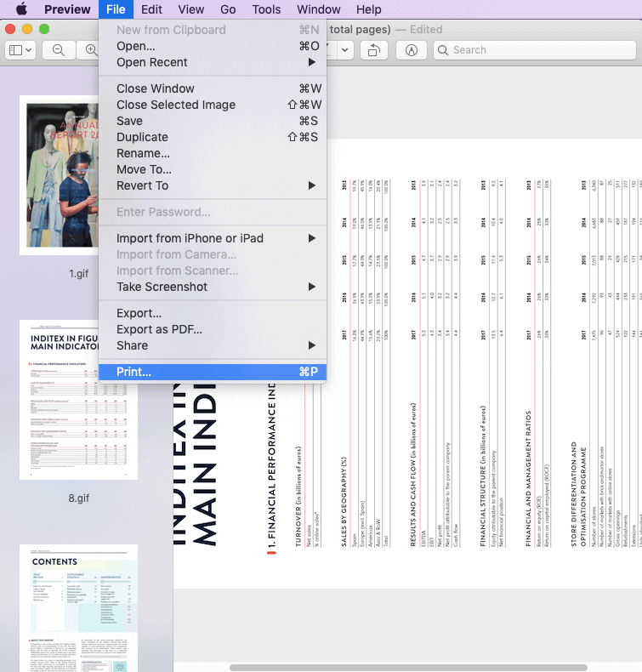
Task: Click the horizontal scrollbar at bottom
Action: coord(425,667)
